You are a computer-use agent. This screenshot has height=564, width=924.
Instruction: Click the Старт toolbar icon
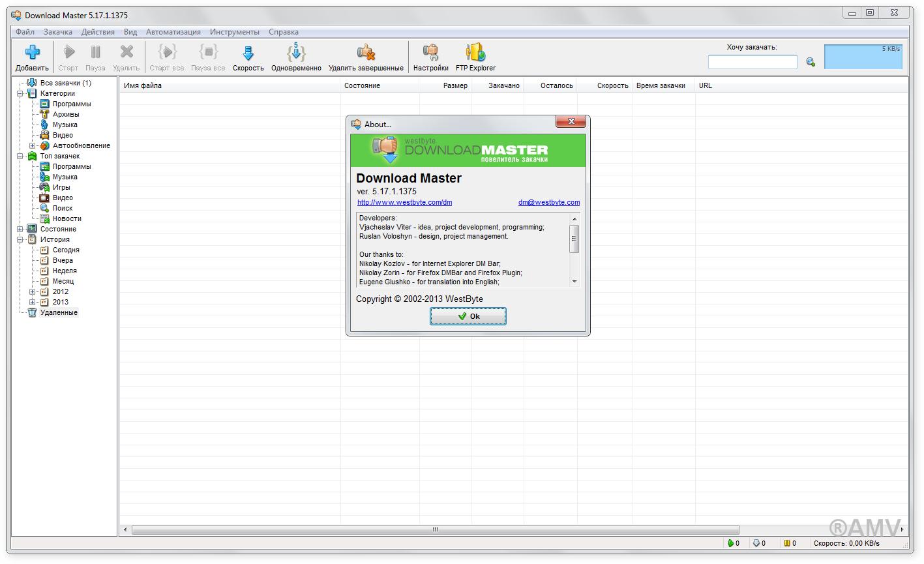click(68, 52)
